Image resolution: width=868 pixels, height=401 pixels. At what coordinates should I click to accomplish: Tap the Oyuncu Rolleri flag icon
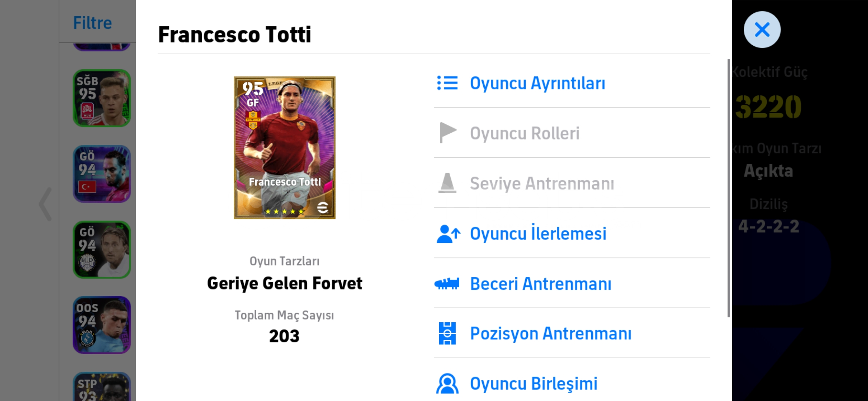447,133
